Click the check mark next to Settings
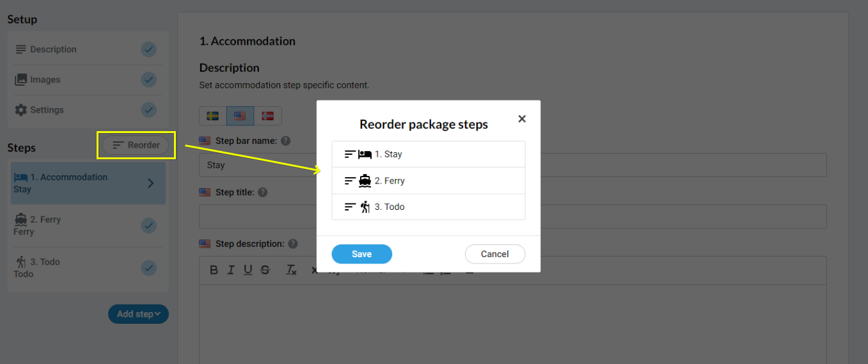The image size is (868, 364). (x=148, y=110)
